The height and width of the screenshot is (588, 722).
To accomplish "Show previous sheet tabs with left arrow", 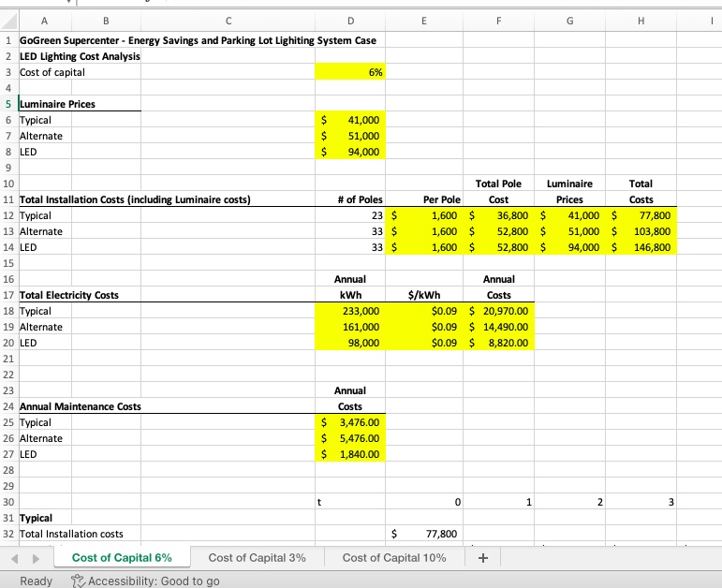I will (x=15, y=559).
